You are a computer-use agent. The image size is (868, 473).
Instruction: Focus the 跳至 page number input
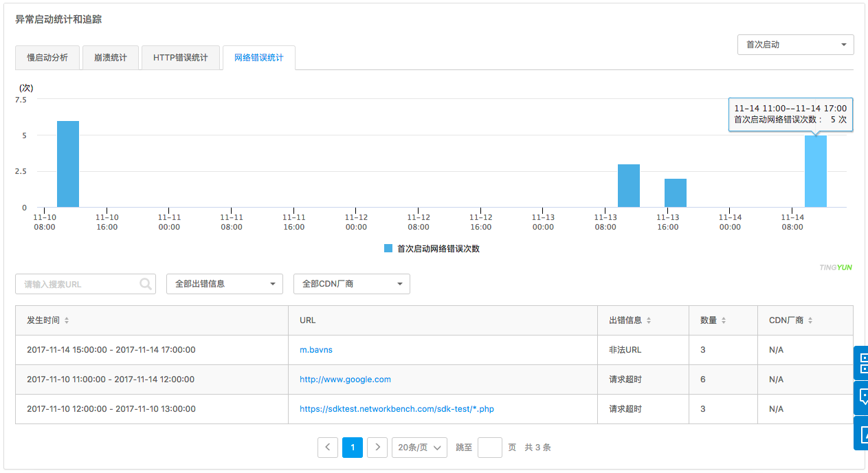pyautogui.click(x=489, y=448)
